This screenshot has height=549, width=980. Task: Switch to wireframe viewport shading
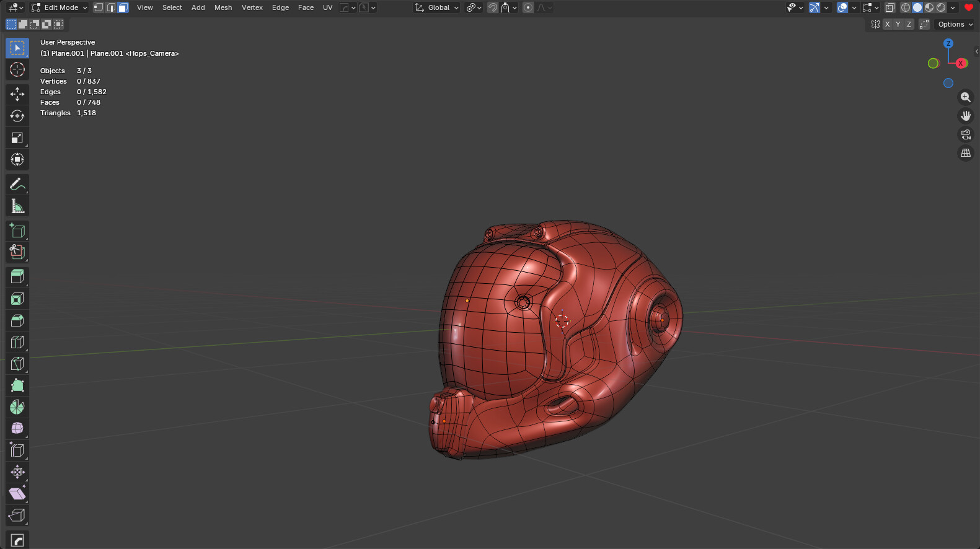pos(906,7)
